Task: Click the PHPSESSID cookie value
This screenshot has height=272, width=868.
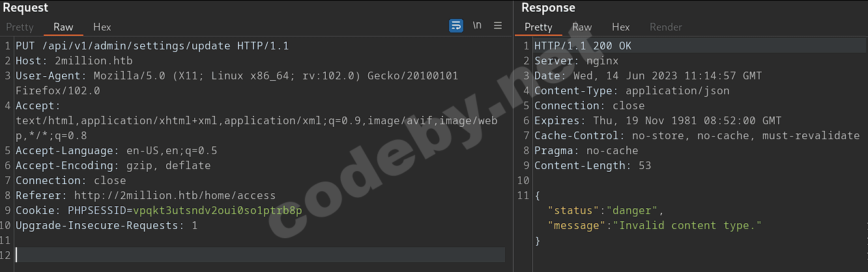Action: pyautogui.click(x=217, y=211)
